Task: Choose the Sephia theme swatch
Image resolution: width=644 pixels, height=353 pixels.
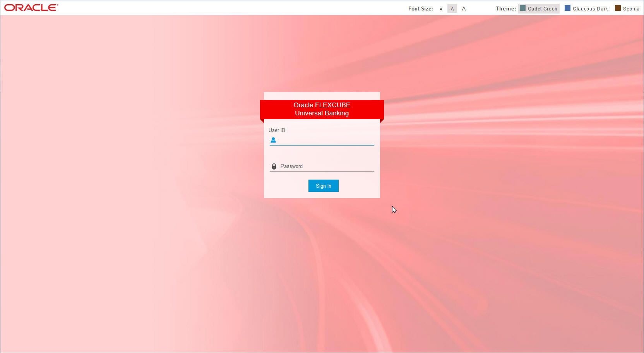Action: (618, 8)
